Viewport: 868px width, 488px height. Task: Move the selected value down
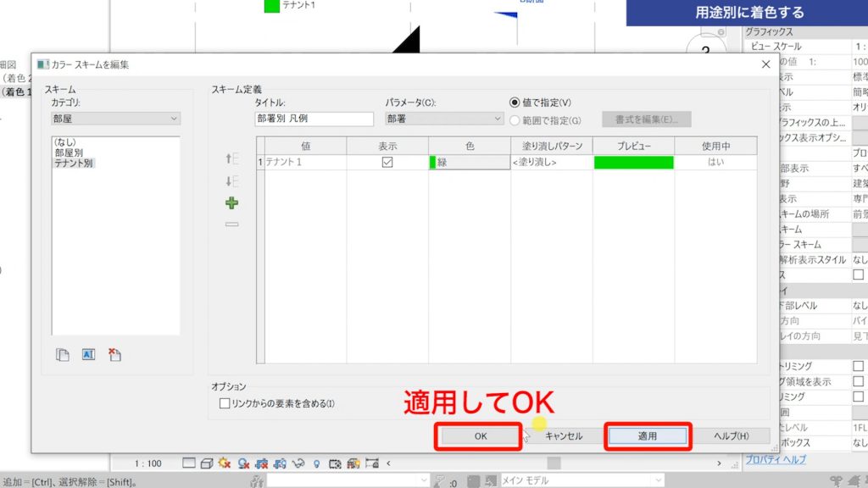(x=231, y=180)
